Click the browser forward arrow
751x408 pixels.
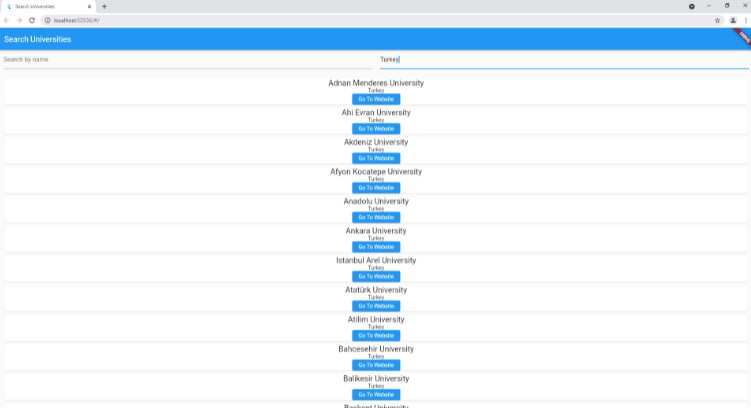pos(19,20)
